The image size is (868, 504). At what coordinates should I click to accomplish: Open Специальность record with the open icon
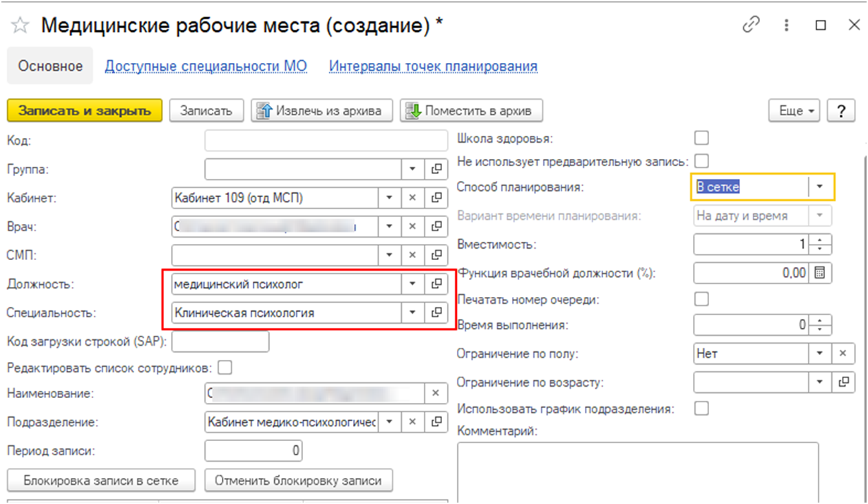click(x=436, y=312)
